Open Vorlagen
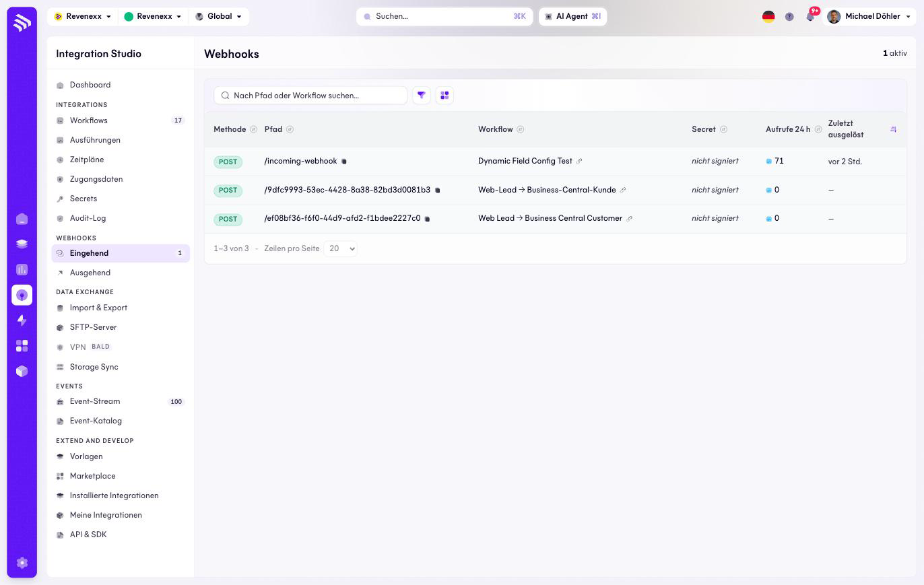 click(x=121, y=456)
